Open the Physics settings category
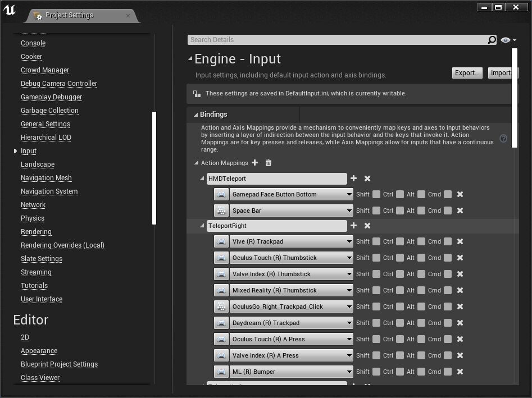Viewport: 532px width, 398px height. (x=33, y=218)
